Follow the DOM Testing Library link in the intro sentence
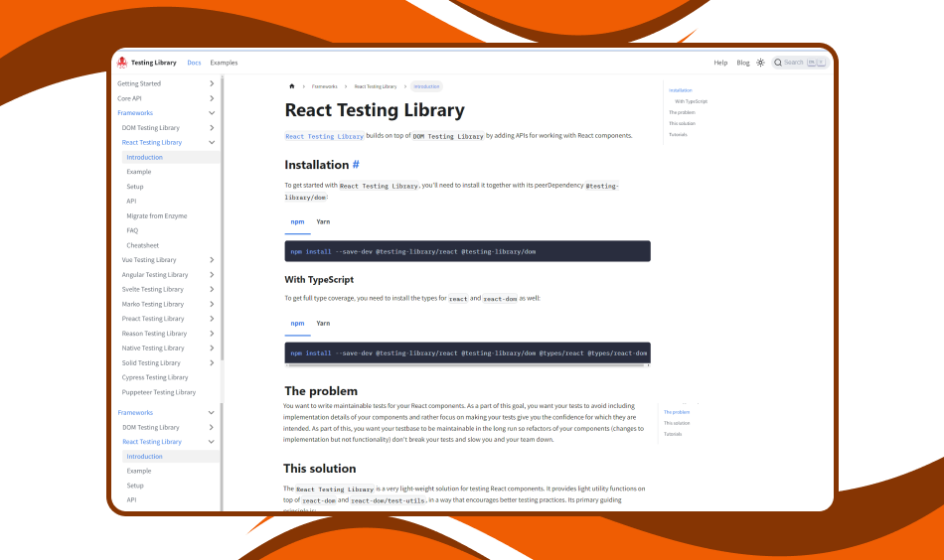Viewport: 944px width, 560px height. [448, 137]
